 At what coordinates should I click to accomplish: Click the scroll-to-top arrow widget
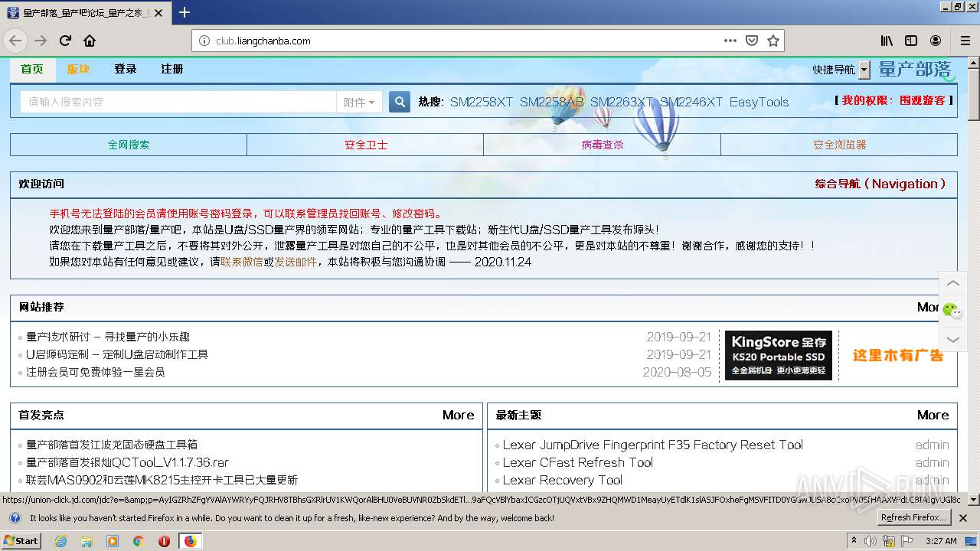click(952, 283)
